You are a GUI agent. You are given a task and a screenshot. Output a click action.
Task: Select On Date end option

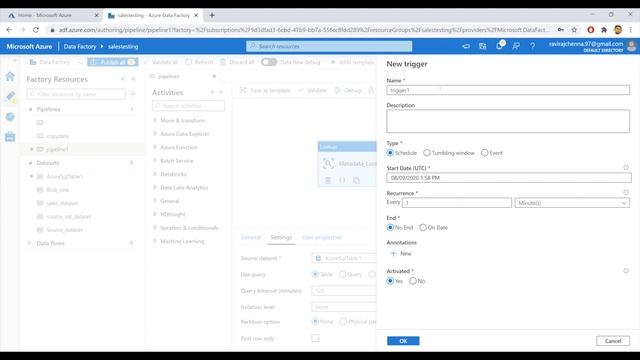coord(423,227)
